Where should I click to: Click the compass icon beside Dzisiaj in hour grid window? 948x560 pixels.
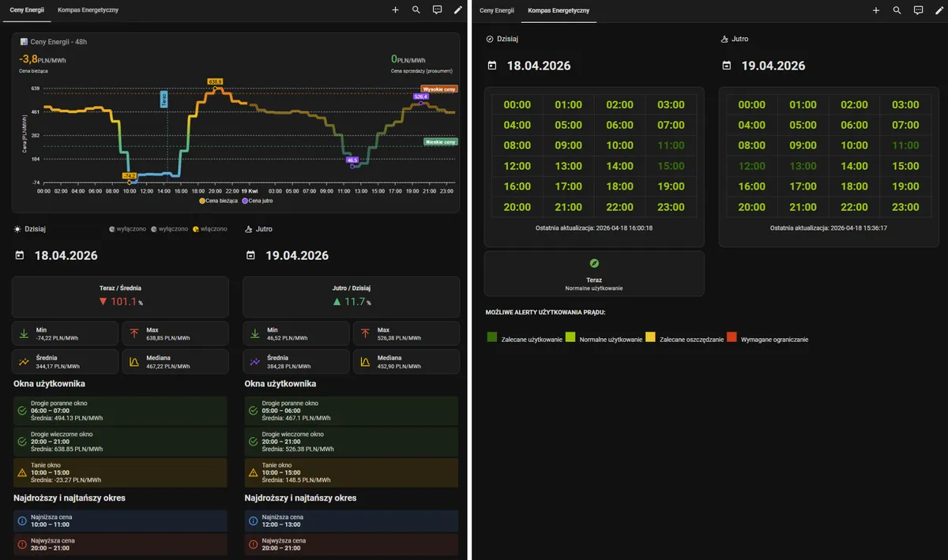pos(490,39)
